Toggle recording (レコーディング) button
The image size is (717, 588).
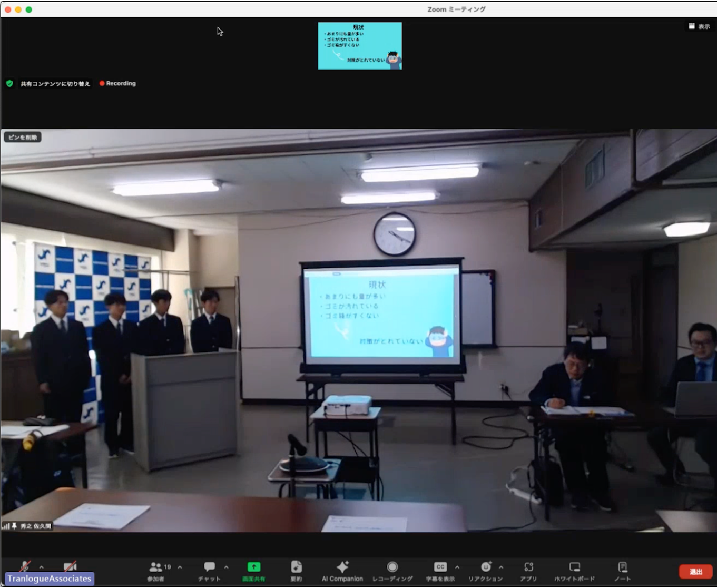[392, 571]
